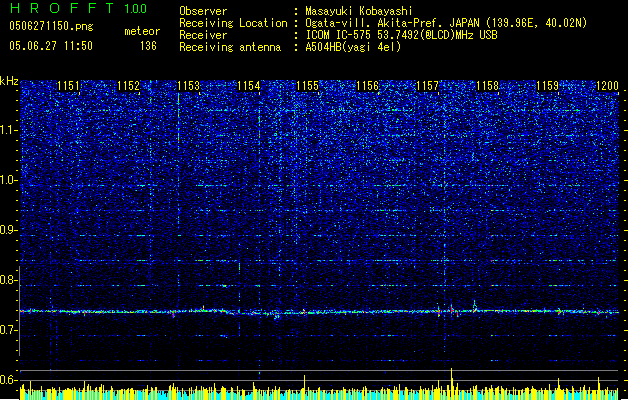Screen dimensions: 629x400
Task: Select the file name 0506271150.png
Action: click(51, 26)
